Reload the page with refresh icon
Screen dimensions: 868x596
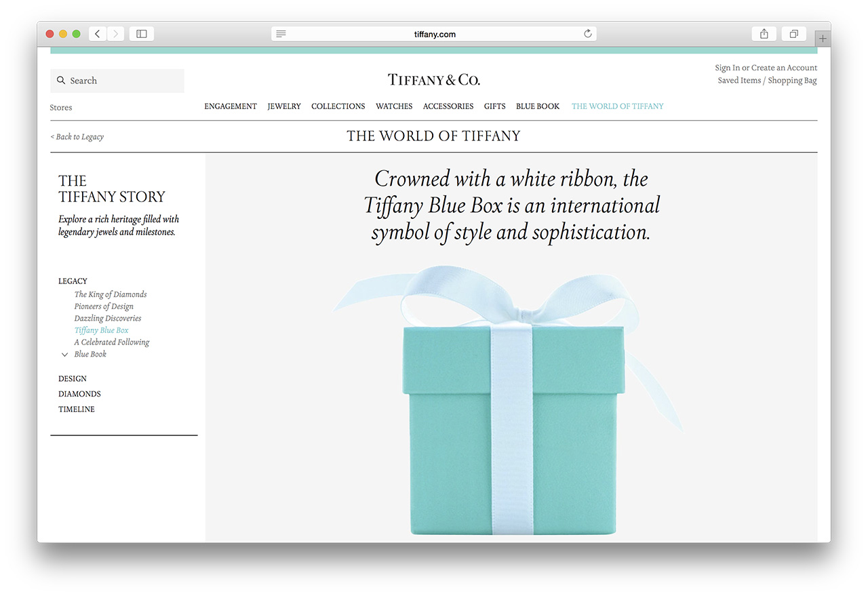(588, 34)
